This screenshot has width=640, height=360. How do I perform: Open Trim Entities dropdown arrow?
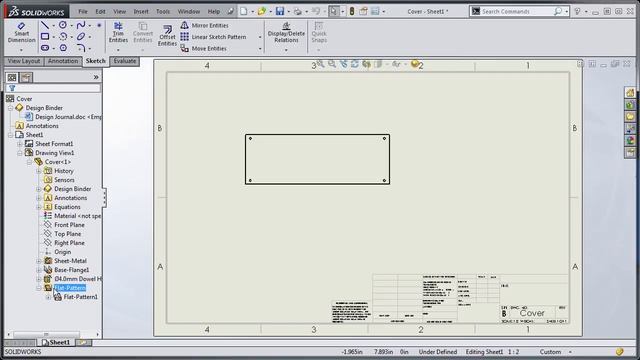click(118, 50)
